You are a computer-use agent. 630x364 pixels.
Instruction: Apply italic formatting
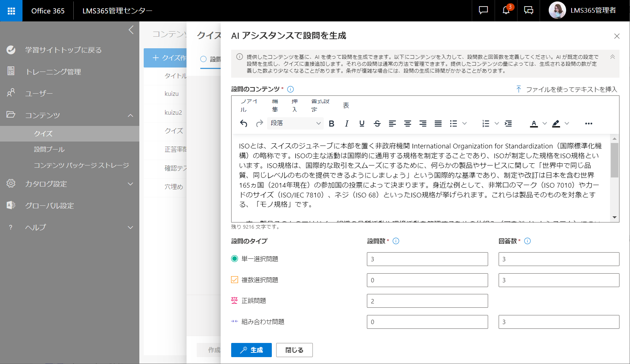pos(347,123)
